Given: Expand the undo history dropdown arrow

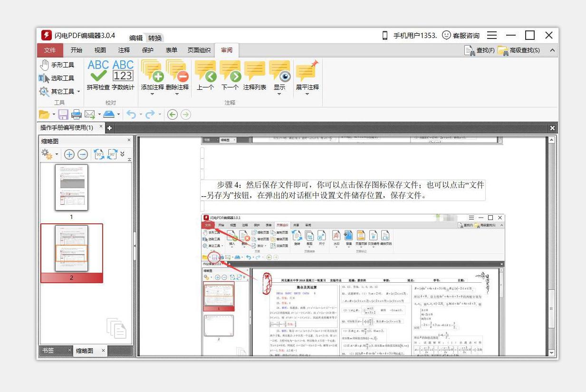Looking at the screenshot, I should tap(141, 115).
